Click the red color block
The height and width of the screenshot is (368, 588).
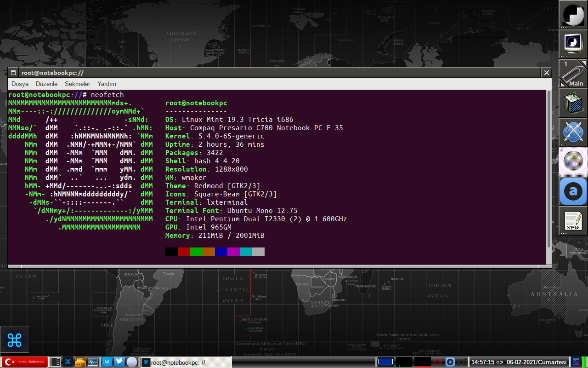pyautogui.click(x=184, y=252)
